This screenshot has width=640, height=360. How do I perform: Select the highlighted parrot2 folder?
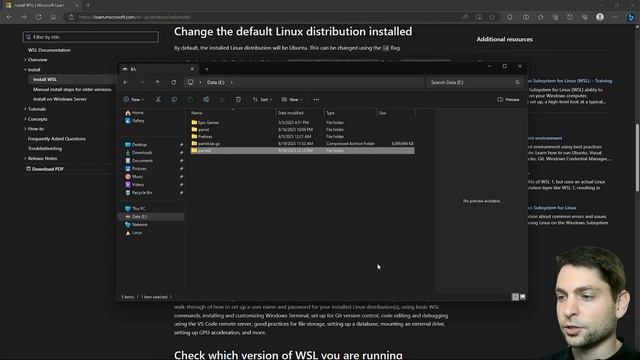coord(302,151)
